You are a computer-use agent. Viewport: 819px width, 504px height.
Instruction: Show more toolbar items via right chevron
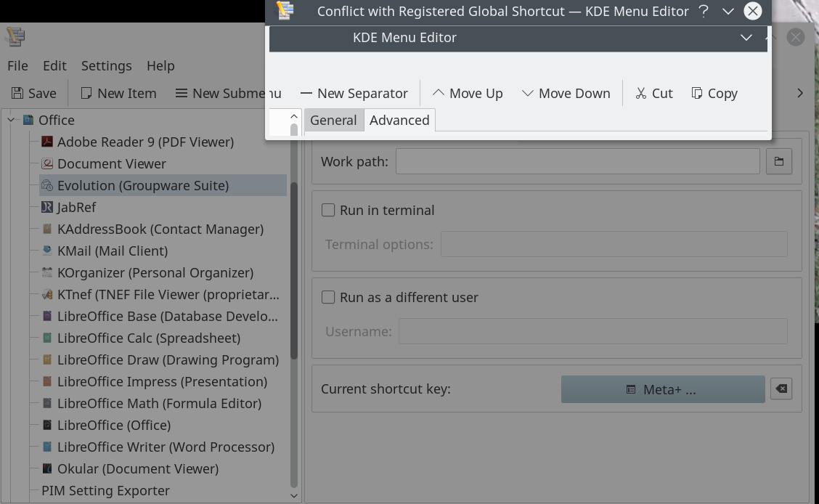pyautogui.click(x=799, y=93)
